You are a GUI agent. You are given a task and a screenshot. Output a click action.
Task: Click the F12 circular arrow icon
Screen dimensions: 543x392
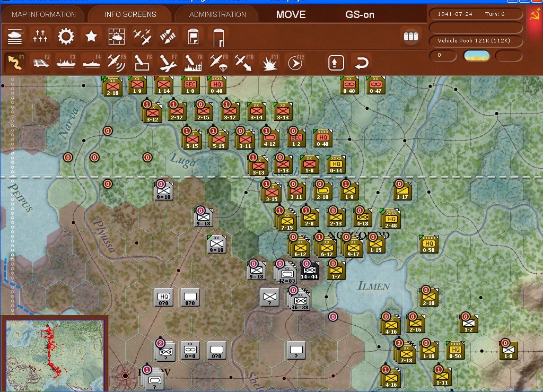pos(295,63)
